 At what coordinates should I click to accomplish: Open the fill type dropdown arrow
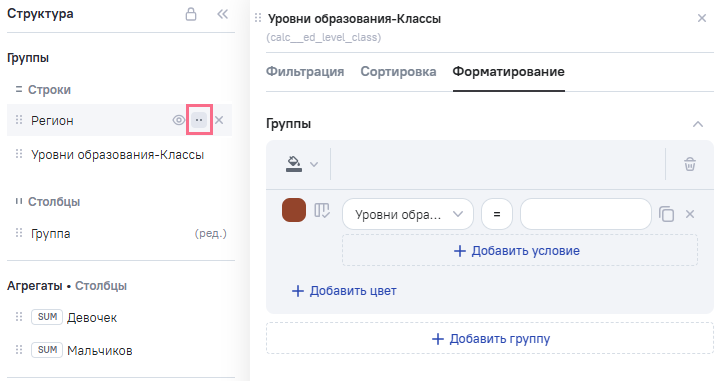314,164
